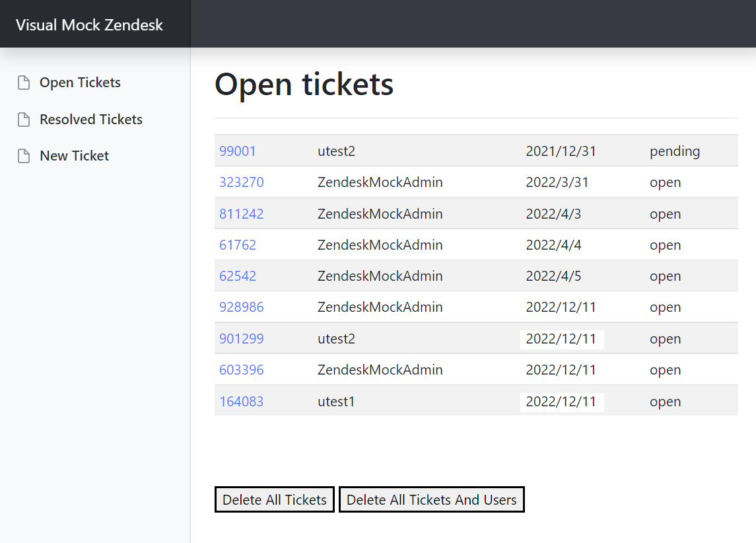Open ticket 323270
The width and height of the screenshot is (756, 543).
point(242,182)
